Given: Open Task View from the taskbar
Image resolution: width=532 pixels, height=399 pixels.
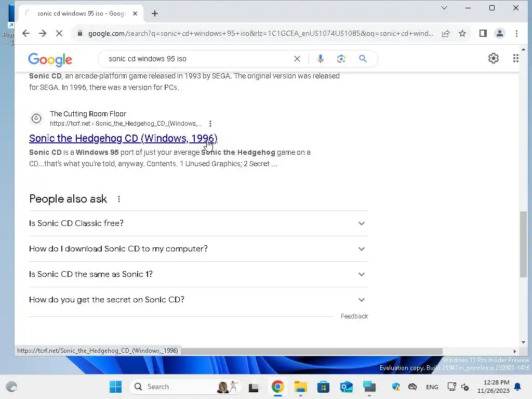Looking at the screenshot, I should pyautogui.click(x=254, y=387).
